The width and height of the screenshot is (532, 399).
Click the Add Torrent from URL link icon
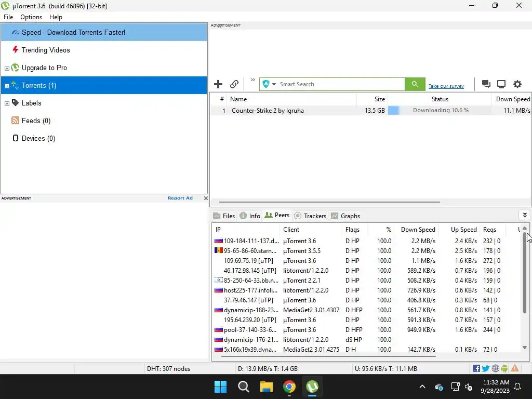pyautogui.click(x=234, y=84)
